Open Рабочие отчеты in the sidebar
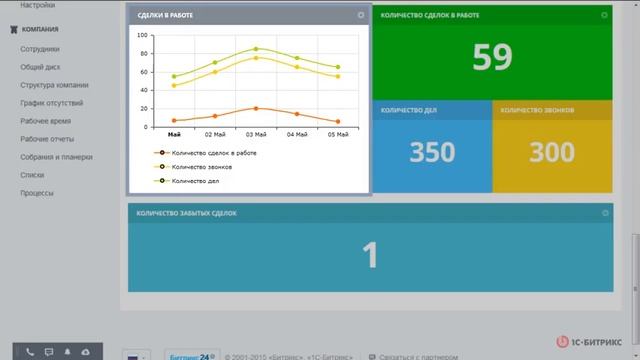 coord(47,139)
